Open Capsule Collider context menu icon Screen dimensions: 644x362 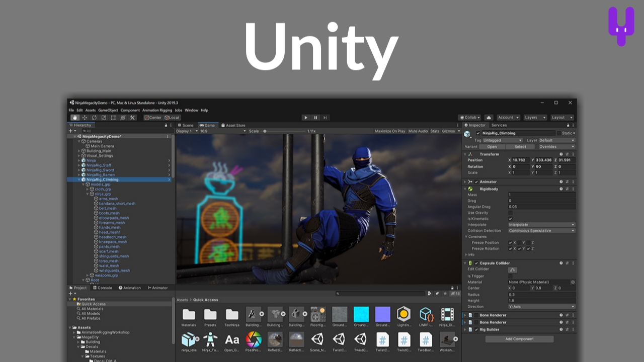(x=573, y=263)
